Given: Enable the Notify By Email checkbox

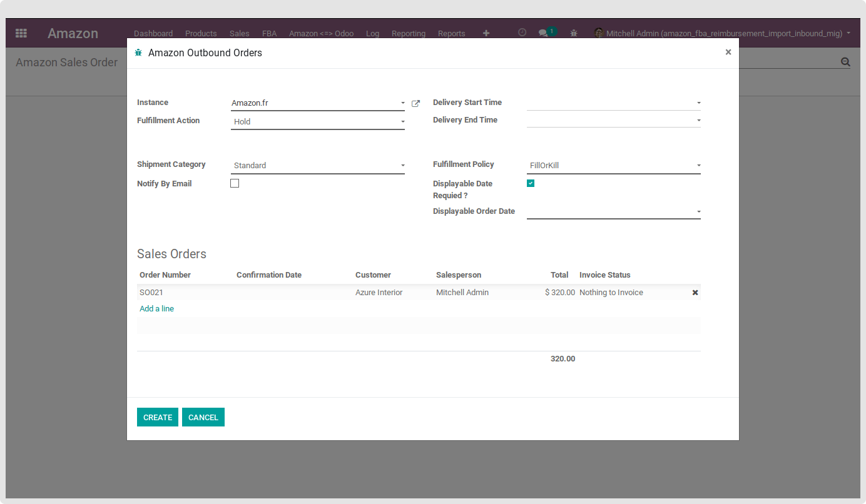Looking at the screenshot, I should click(x=235, y=183).
